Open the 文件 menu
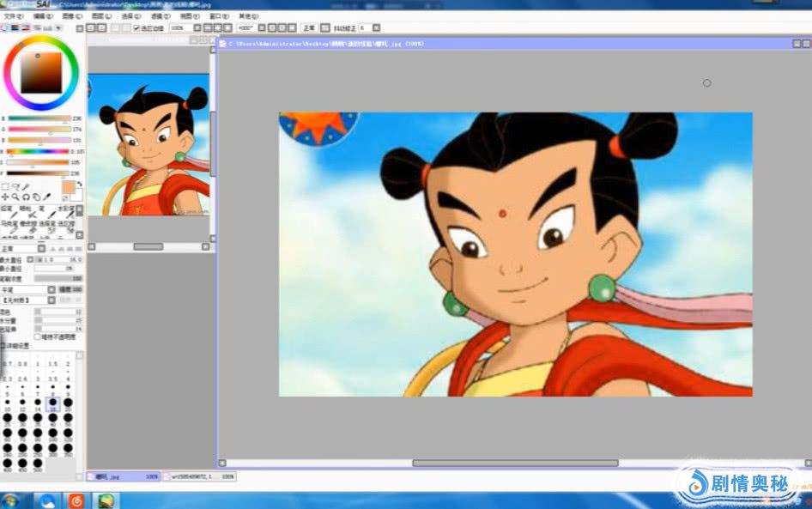 coord(13,15)
